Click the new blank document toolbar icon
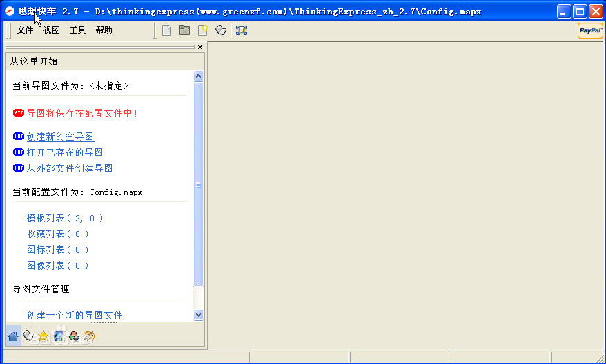Image resolution: width=606 pixels, height=364 pixels. (166, 30)
